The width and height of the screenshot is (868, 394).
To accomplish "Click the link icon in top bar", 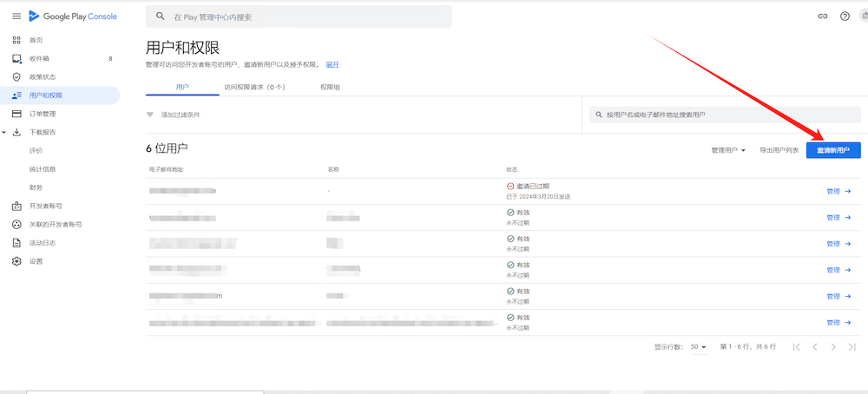I will coord(823,16).
